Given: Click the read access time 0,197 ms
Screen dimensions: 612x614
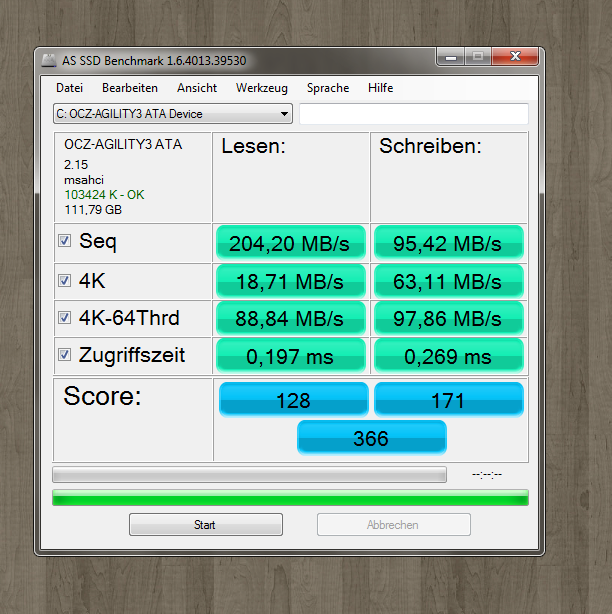Looking at the screenshot, I should tap(291, 356).
